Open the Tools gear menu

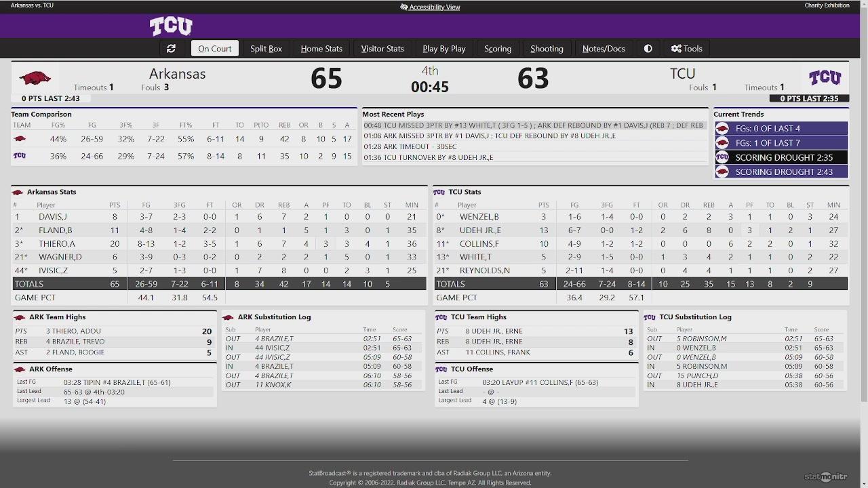(686, 49)
